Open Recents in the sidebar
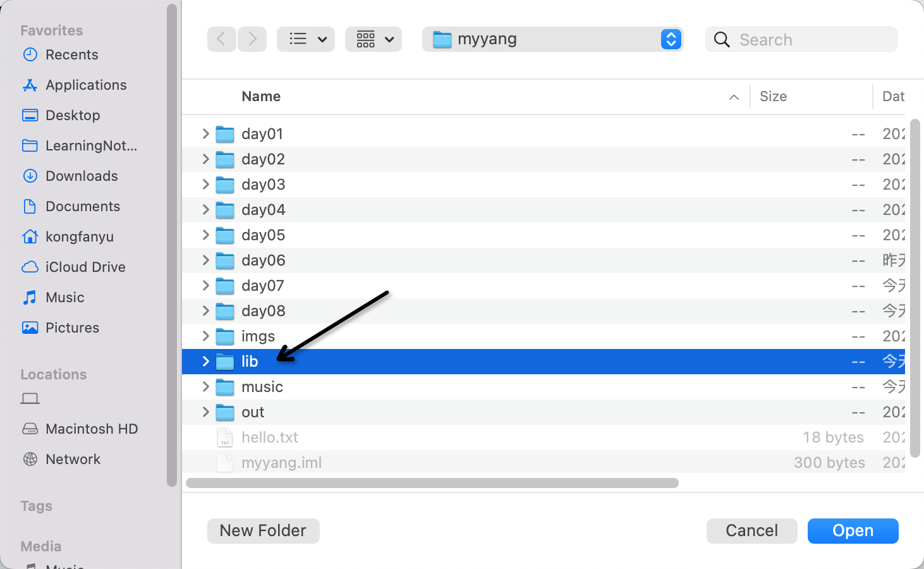Viewport: 924px width, 569px height. pyautogui.click(x=71, y=55)
